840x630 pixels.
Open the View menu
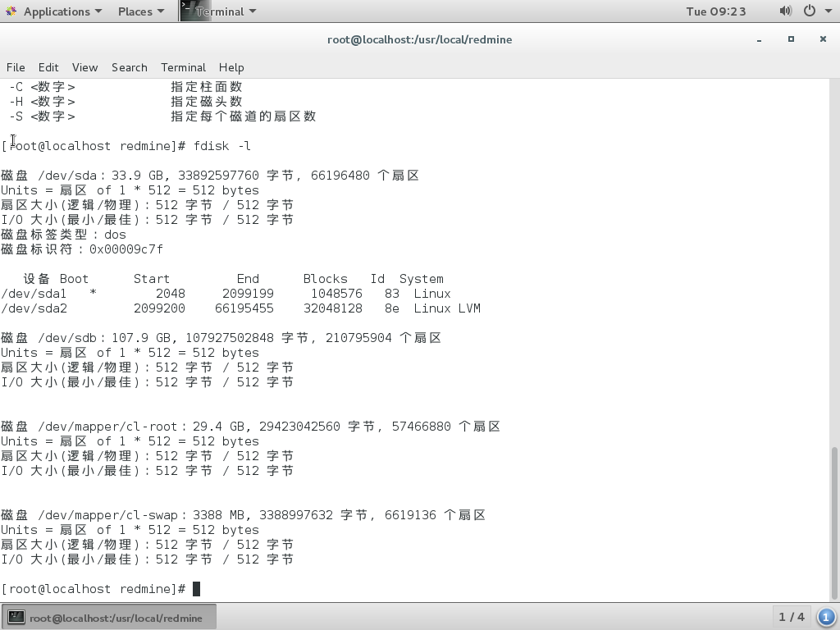84,67
